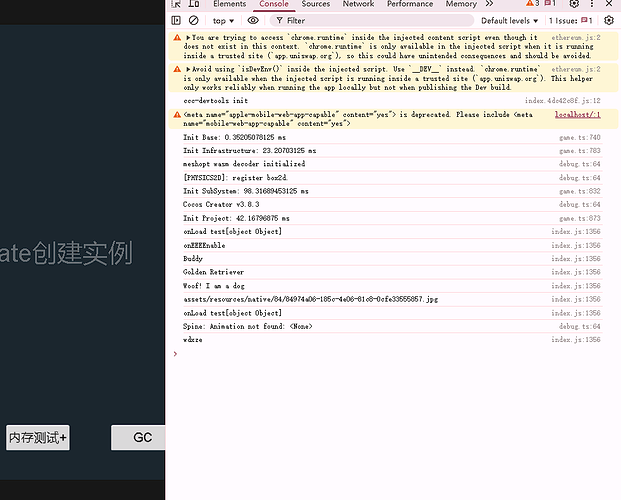The image size is (621, 500).
Task: Open the warnings count indicator
Action: 532,4
